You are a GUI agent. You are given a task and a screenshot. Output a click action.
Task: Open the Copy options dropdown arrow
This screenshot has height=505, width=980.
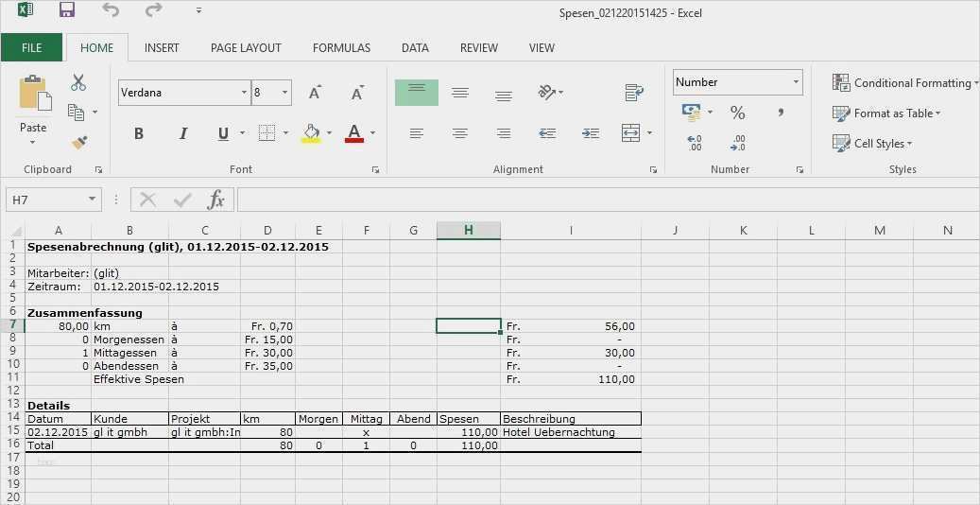tap(95, 113)
